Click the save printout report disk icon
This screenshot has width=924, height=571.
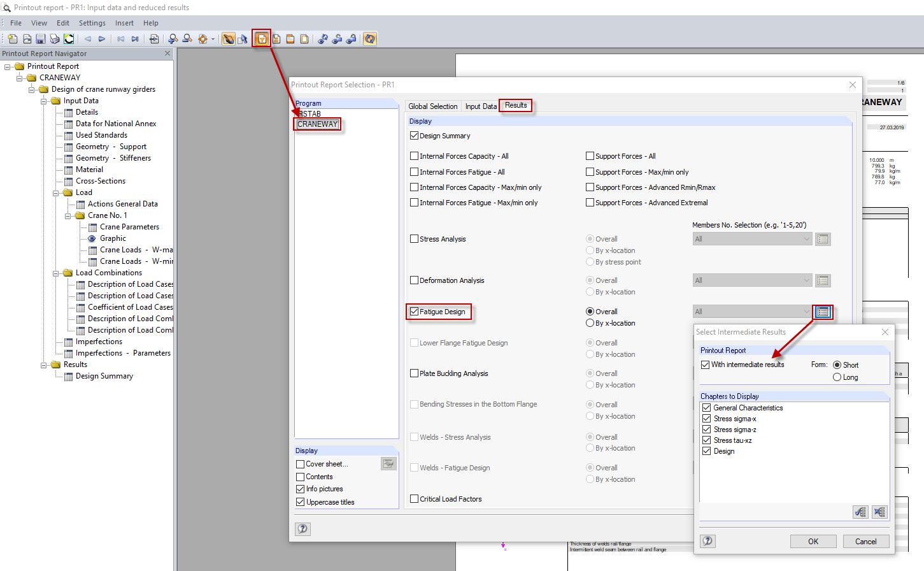(x=41, y=39)
